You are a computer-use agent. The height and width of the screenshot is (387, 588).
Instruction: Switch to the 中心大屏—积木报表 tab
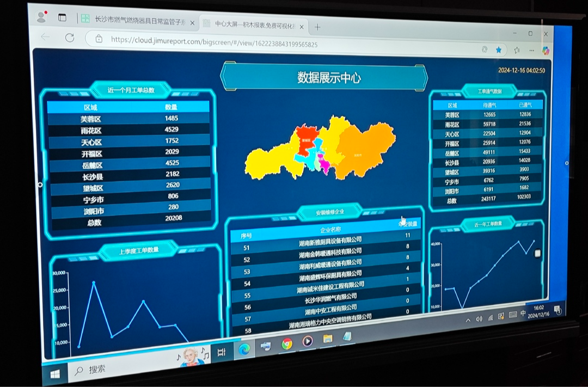click(x=254, y=25)
